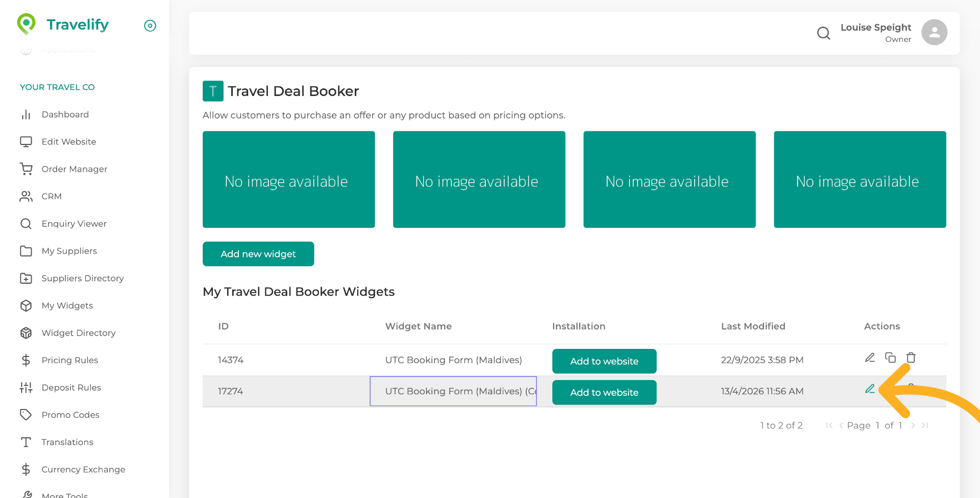Open Dashboard from the sidebar
Screen dimensions: 980x498
click(x=65, y=114)
